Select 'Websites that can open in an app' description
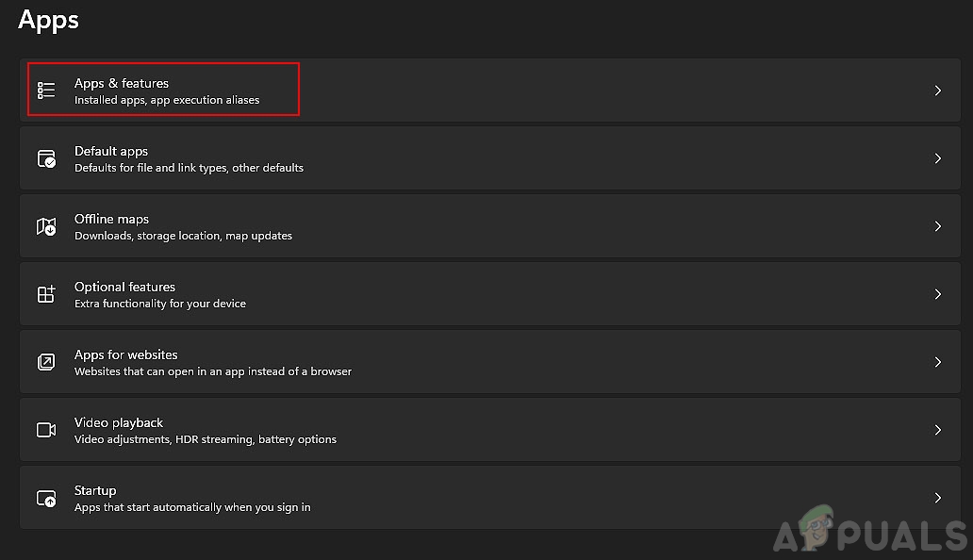 213,371
